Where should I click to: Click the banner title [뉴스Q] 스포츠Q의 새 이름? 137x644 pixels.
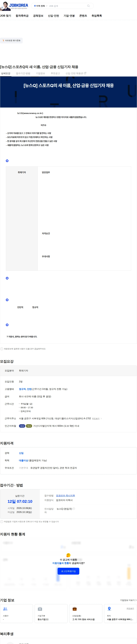pyautogui.click(x=68, y=86)
